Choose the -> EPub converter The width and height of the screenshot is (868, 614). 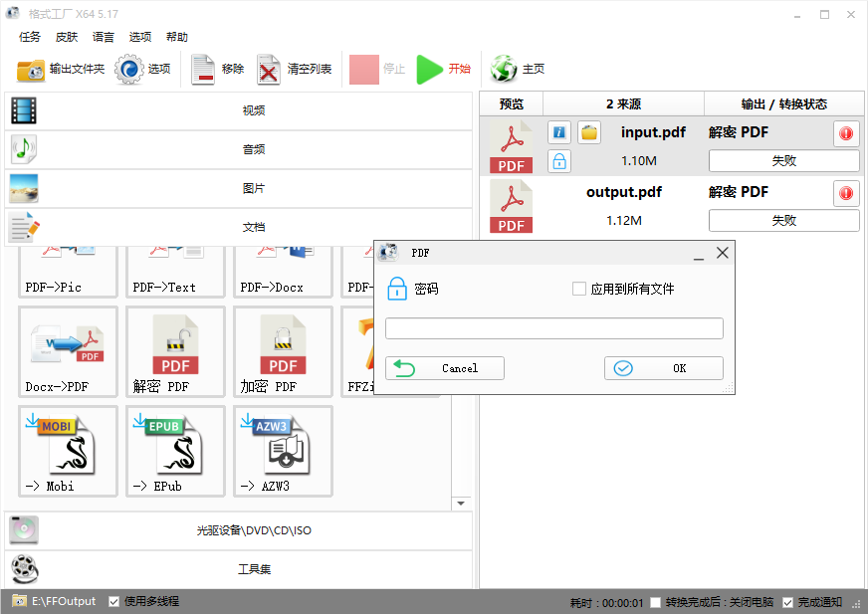coord(174,451)
